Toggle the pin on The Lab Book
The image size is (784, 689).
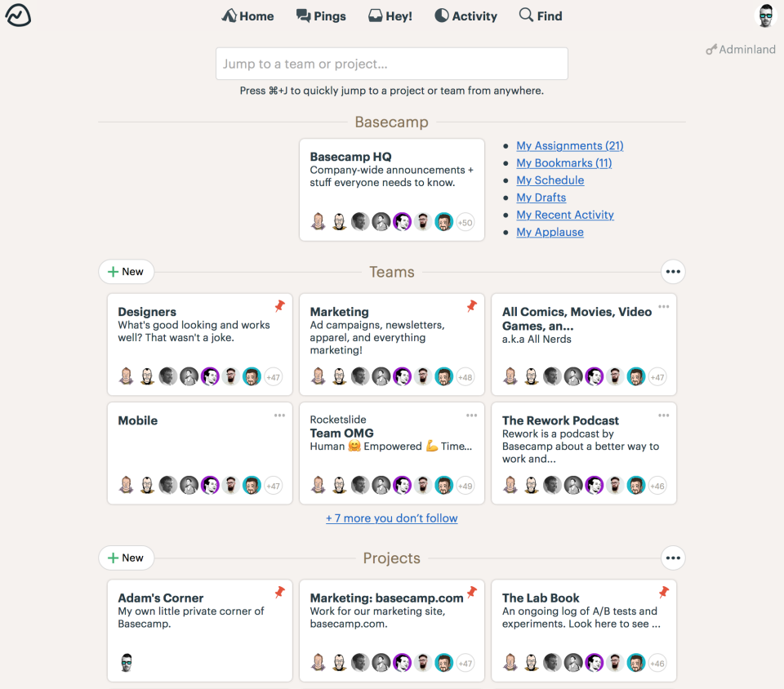[663, 592]
